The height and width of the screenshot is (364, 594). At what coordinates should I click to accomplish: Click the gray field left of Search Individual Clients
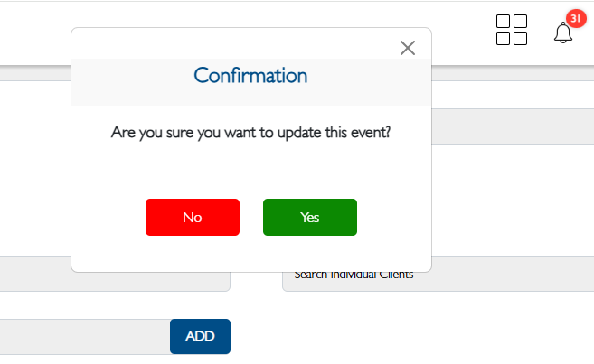coord(36,275)
